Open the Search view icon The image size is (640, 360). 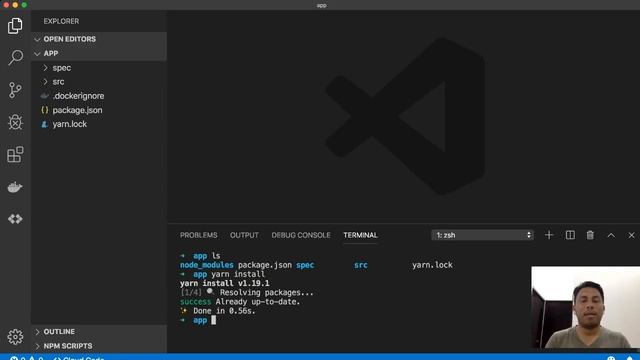[x=15, y=58]
